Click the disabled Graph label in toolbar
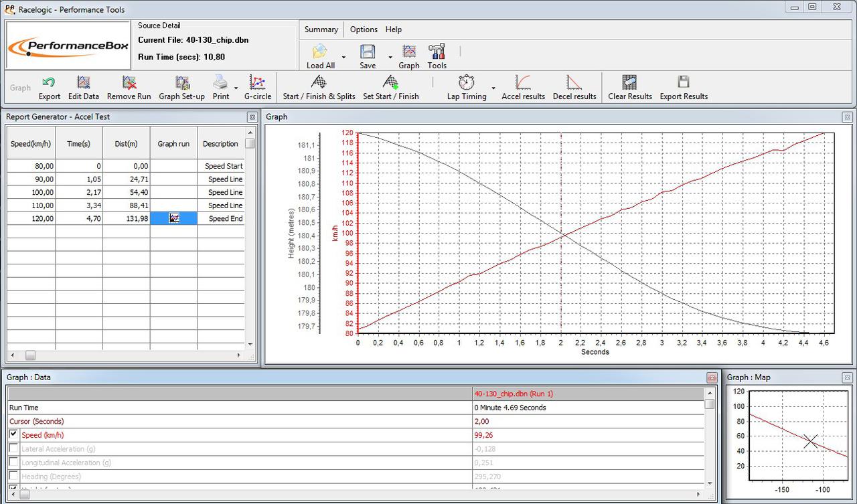 tap(20, 88)
